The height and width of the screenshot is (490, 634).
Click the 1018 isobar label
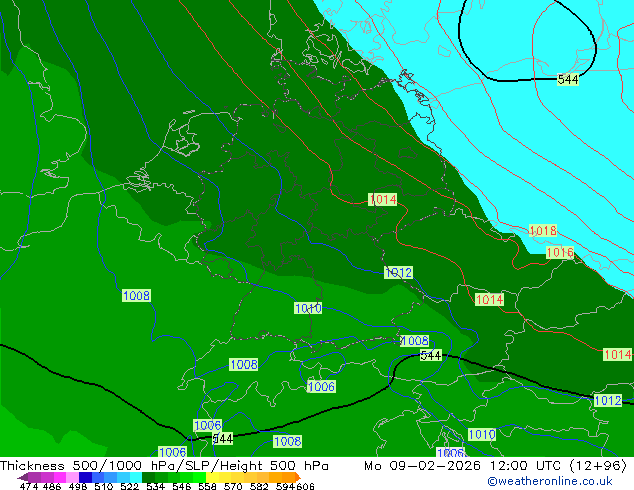[543, 231]
